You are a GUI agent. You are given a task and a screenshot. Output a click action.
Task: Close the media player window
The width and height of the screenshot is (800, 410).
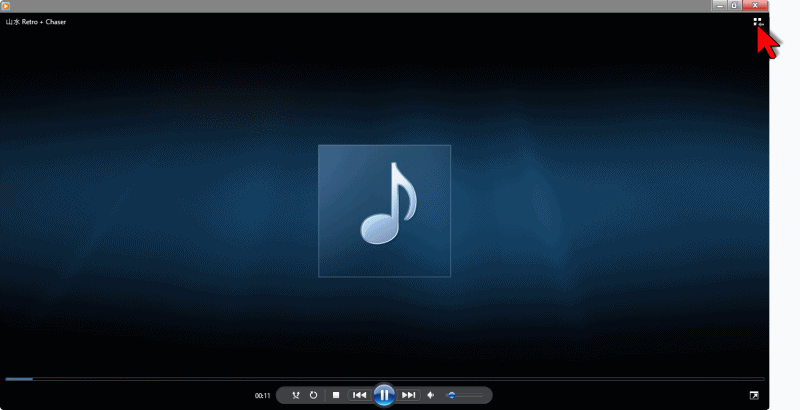(x=755, y=5)
